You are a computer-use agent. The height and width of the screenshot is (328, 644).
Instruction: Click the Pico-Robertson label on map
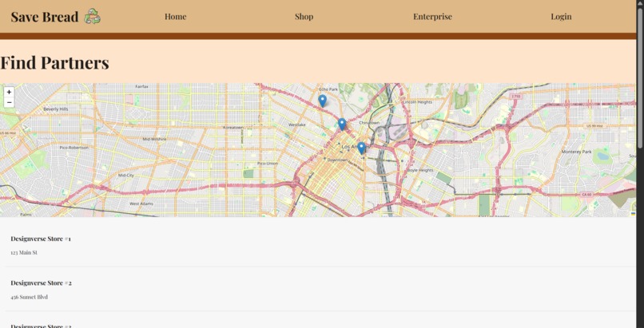tap(74, 147)
